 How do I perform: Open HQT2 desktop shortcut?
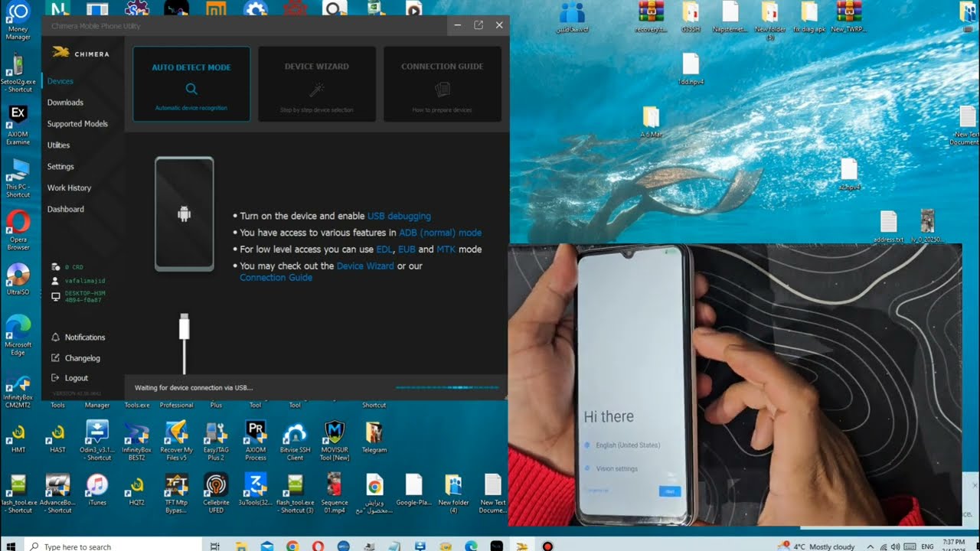click(137, 491)
